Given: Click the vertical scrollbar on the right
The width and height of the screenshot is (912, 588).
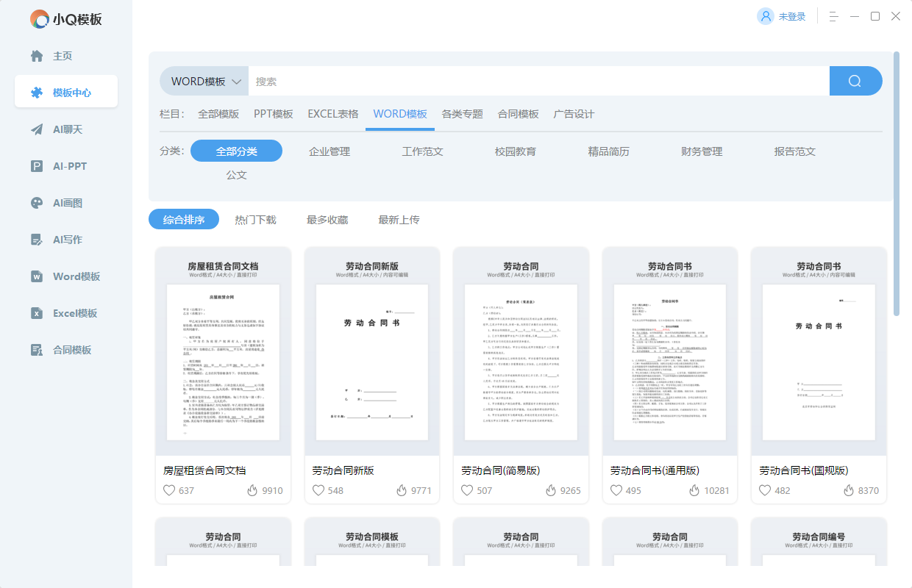Looking at the screenshot, I should coord(896,184).
